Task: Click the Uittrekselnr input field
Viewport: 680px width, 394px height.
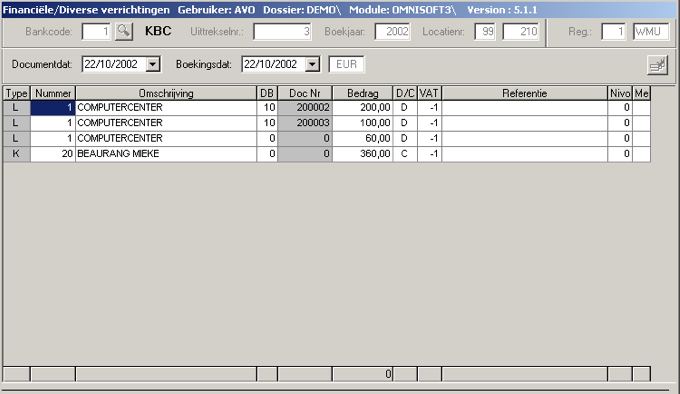Action: coord(282,32)
